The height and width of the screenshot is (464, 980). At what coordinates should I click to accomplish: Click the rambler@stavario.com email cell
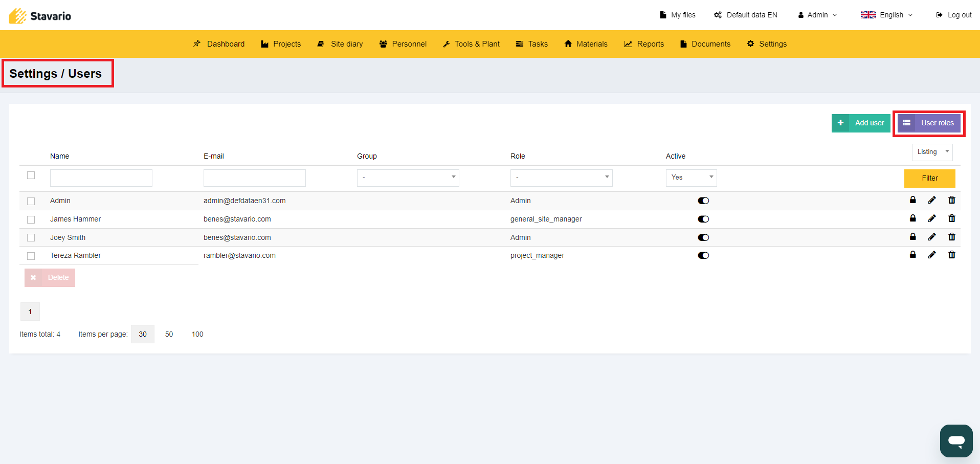[x=239, y=255]
